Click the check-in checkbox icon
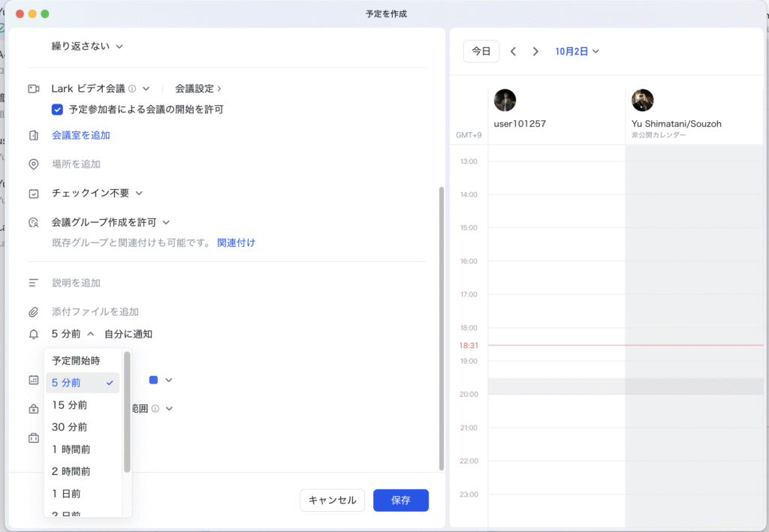 pos(33,194)
